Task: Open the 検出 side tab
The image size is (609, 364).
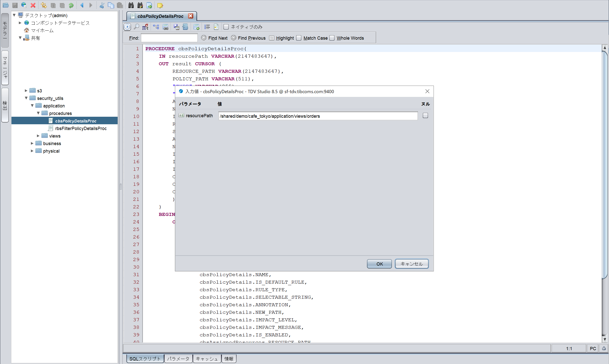Action: pos(5,105)
